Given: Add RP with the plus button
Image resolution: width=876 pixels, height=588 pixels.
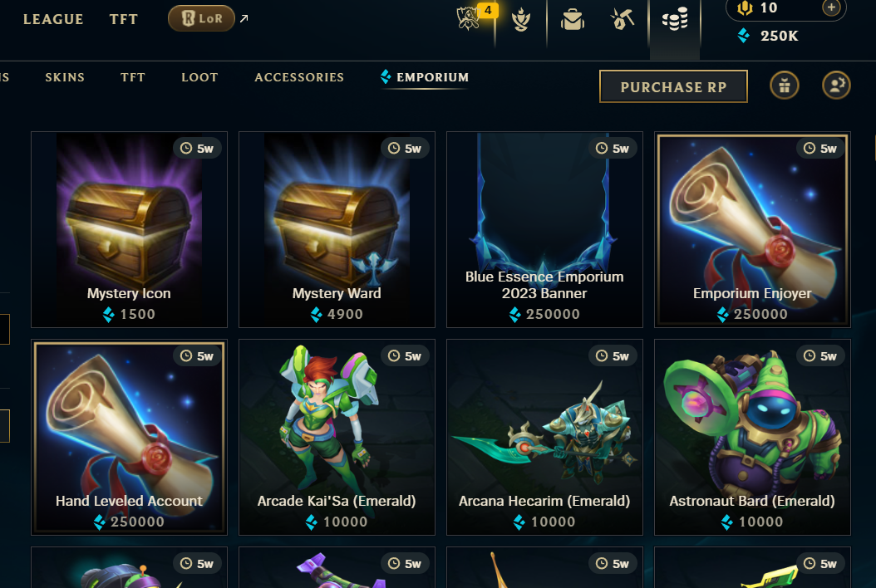Looking at the screenshot, I should point(831,7).
